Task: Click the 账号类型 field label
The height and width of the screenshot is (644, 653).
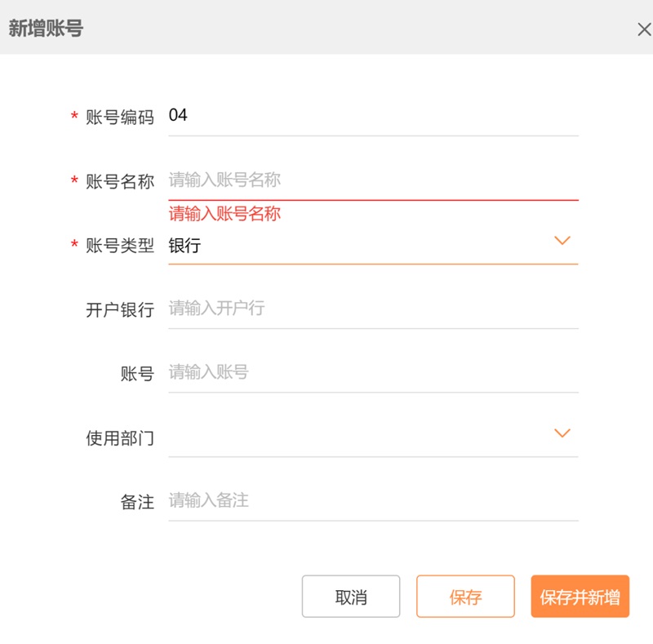Action: pyautogui.click(x=120, y=246)
